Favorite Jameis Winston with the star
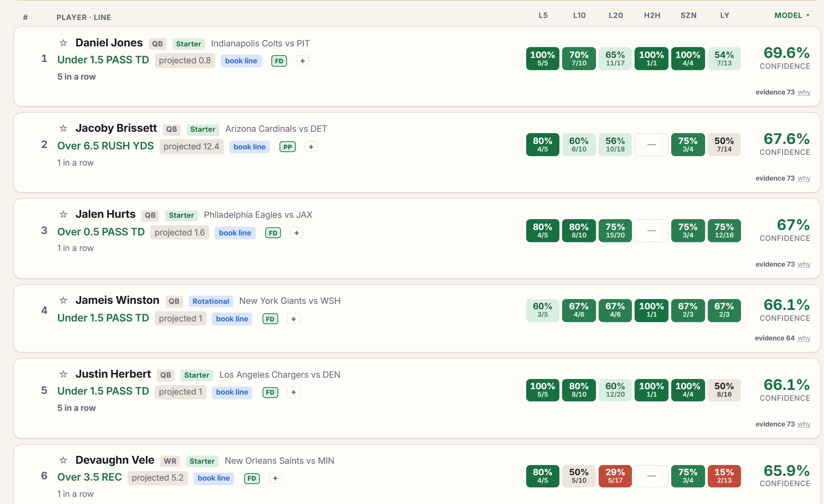The height and width of the screenshot is (504, 824). click(63, 300)
